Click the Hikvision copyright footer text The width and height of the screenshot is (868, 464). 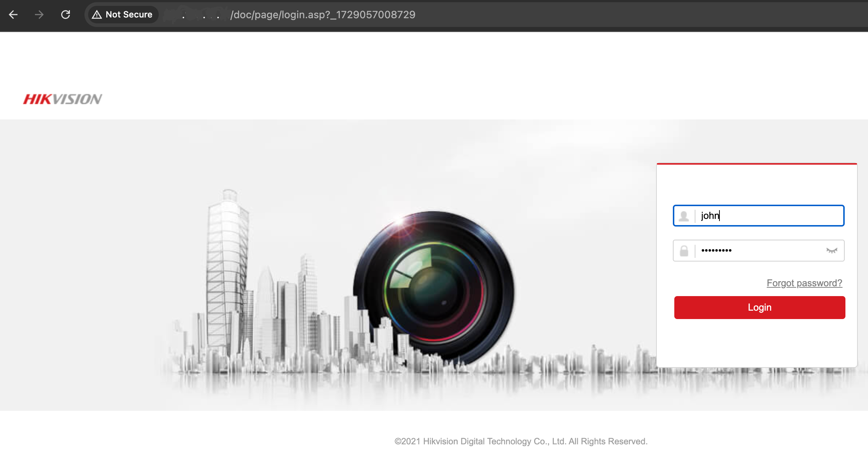(521, 441)
